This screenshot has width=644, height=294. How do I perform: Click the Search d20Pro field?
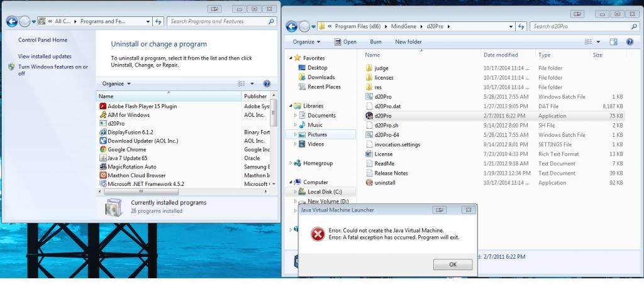click(584, 26)
